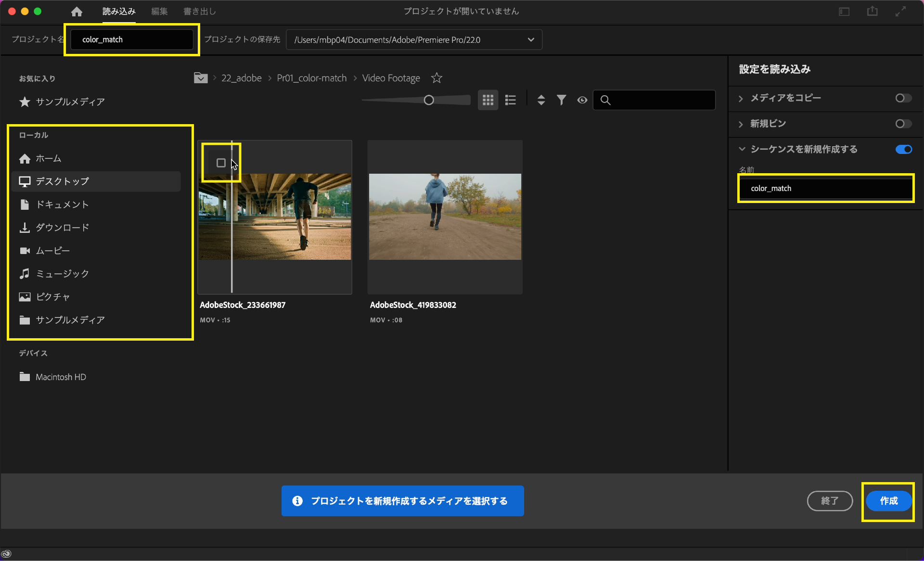Image resolution: width=924 pixels, height=561 pixels.
Task: Click the eye visibility icon in toolbar
Action: click(x=582, y=100)
